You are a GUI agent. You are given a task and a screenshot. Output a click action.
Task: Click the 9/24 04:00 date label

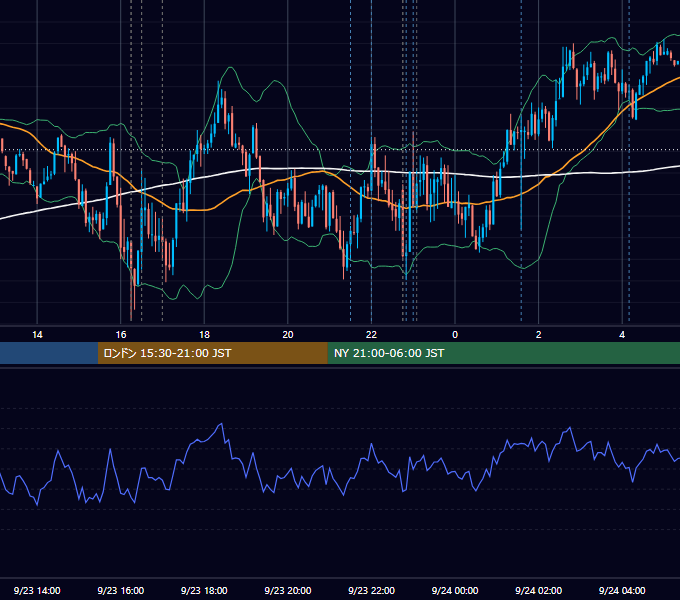(622, 590)
